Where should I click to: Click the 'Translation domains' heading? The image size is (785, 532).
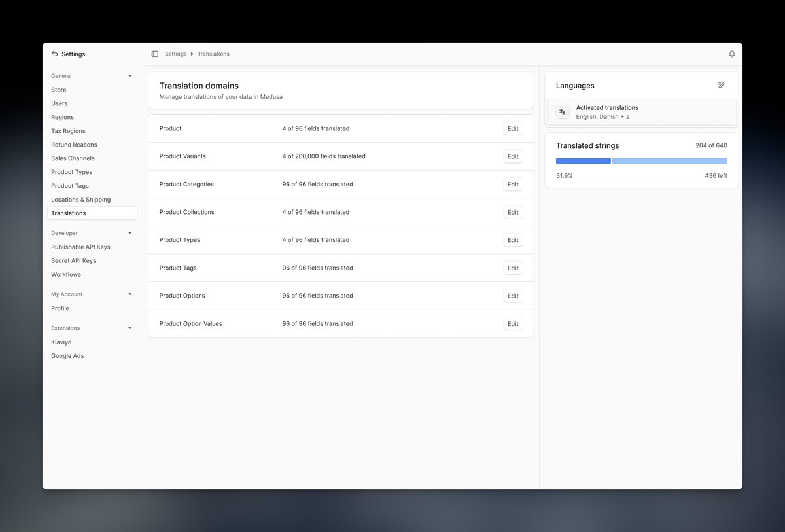point(199,86)
